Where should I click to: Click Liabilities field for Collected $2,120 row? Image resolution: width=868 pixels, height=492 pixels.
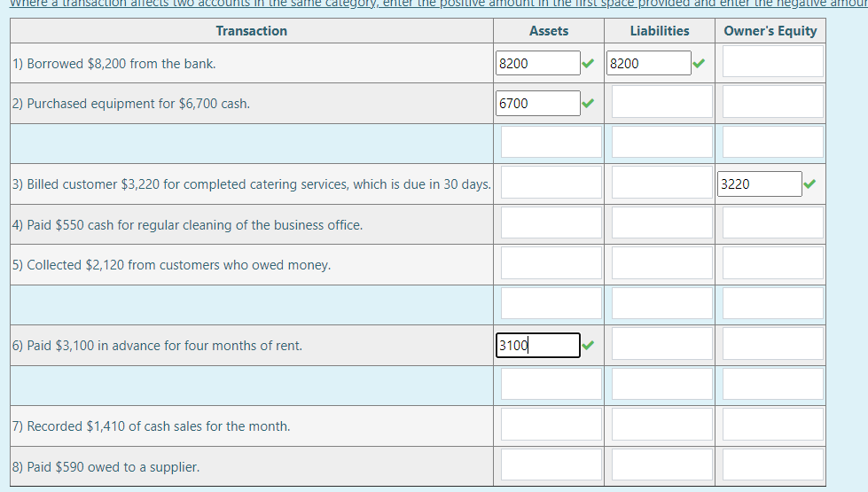661,263
